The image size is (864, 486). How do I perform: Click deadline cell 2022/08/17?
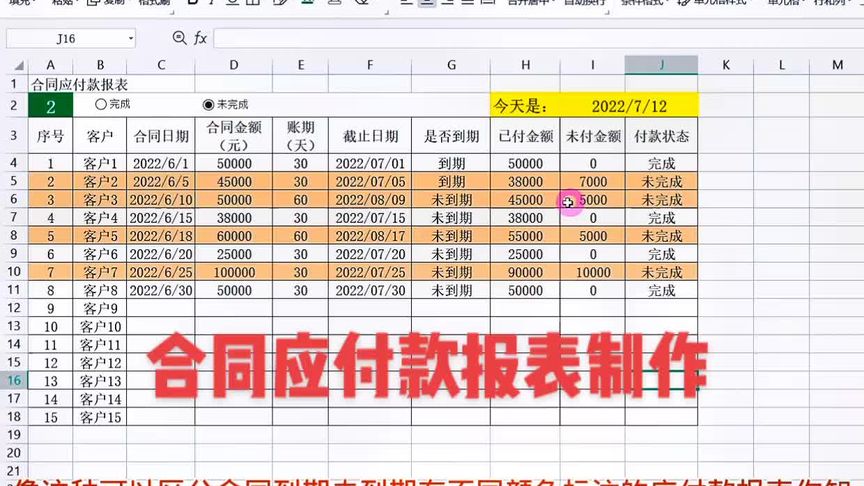370,236
